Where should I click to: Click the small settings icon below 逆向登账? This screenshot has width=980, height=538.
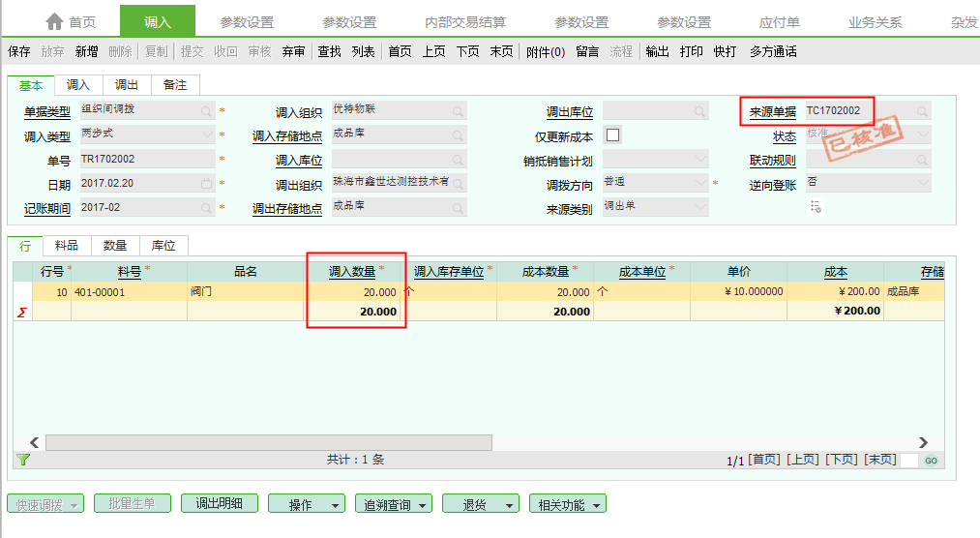[x=816, y=206]
